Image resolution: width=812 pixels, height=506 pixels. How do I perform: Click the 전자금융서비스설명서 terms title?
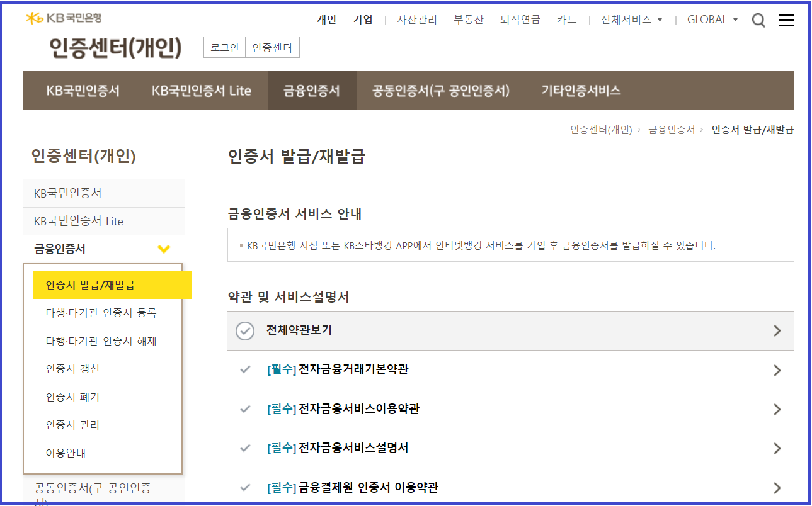coord(353,448)
